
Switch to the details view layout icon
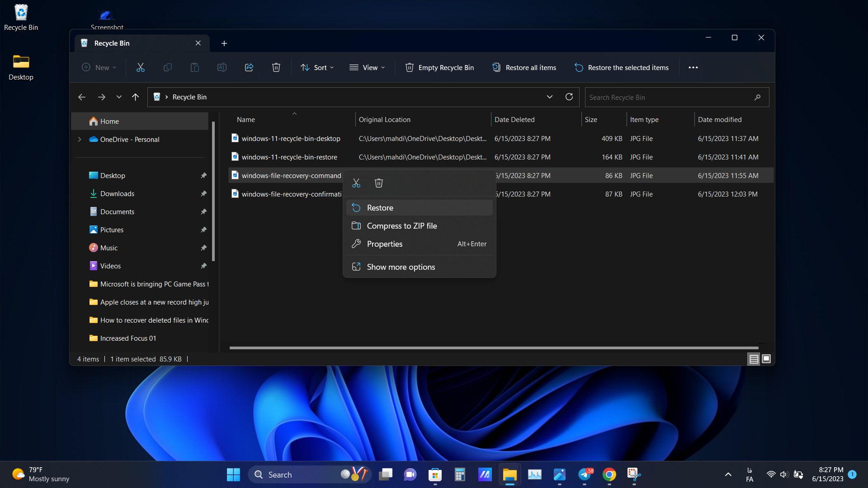754,359
